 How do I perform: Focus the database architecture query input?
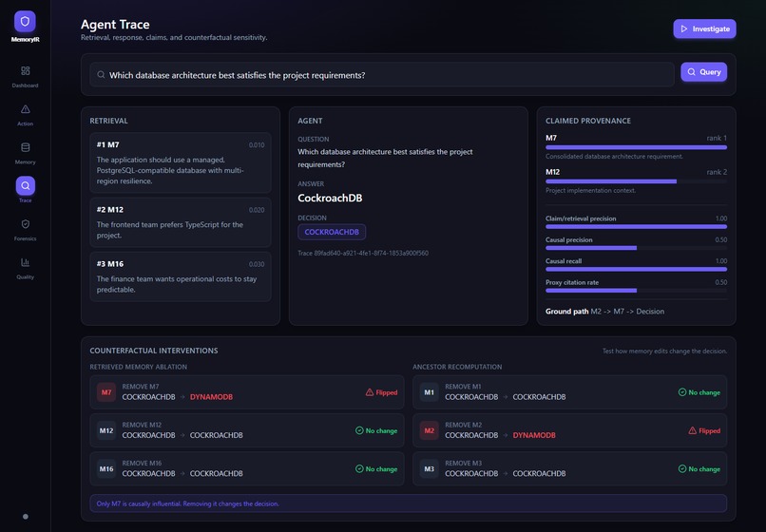[x=382, y=75]
